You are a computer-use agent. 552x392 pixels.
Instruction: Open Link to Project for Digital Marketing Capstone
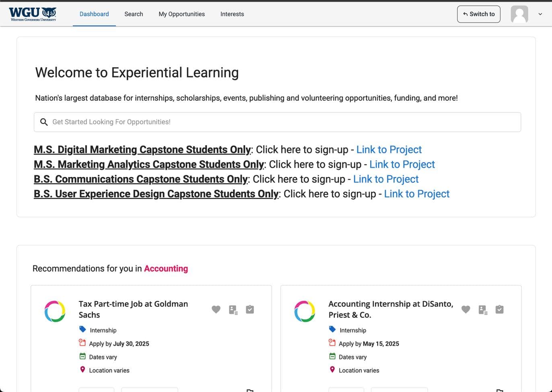click(x=389, y=150)
